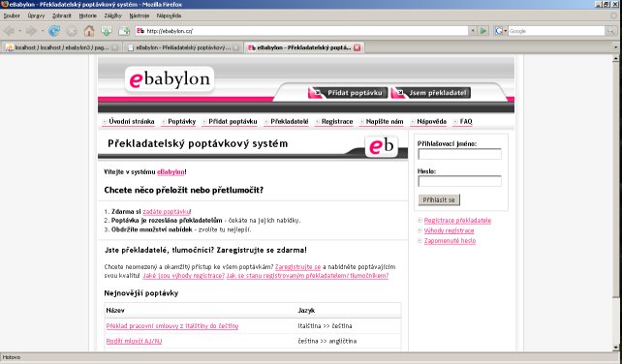This screenshot has height=364, width=622.
Task: Click the Forward navigation arrow
Action: tap(31, 31)
